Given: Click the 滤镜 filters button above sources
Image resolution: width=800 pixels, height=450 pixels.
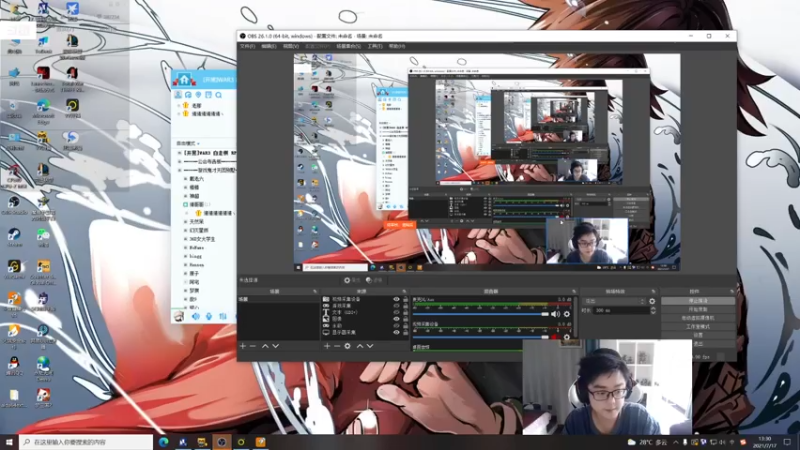Looking at the screenshot, I should pos(374,280).
